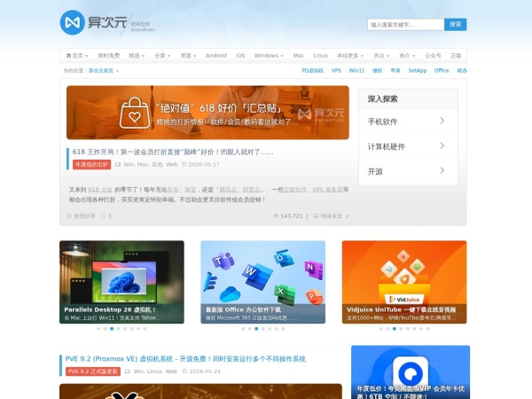Viewport: 532px width, 399px height.
Task: Open the 最新版 Office 办公软件下载 card
Action: (x=263, y=282)
